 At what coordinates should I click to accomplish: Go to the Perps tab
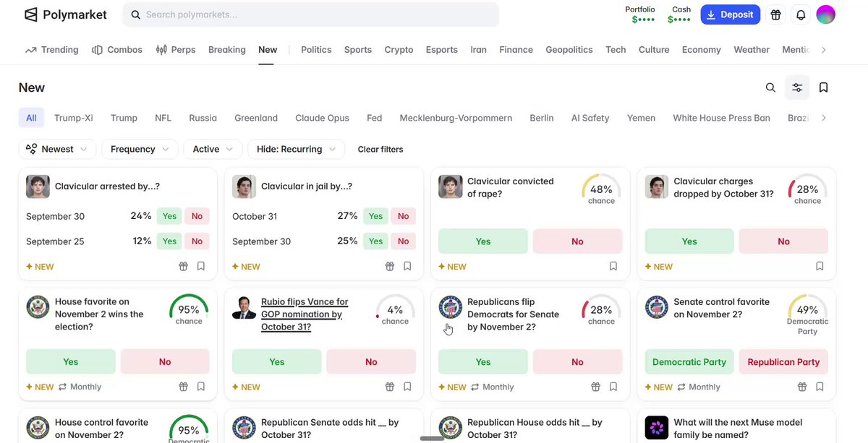click(176, 50)
